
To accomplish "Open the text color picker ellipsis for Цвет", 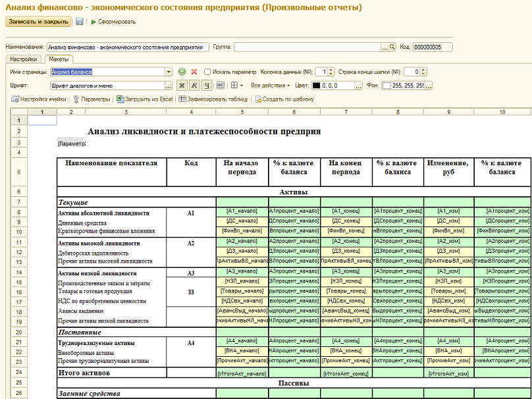I will pos(359,86).
